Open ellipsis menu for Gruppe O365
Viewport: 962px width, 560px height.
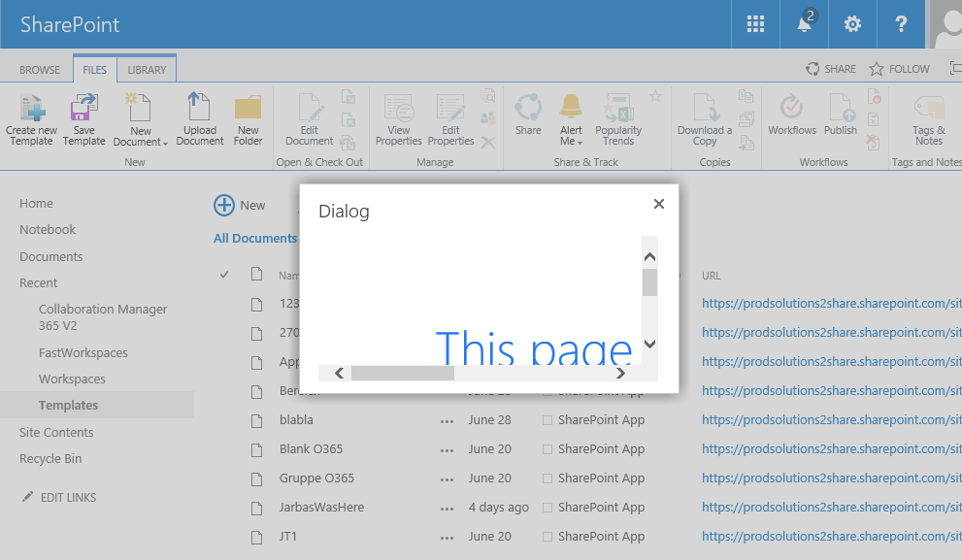[447, 479]
